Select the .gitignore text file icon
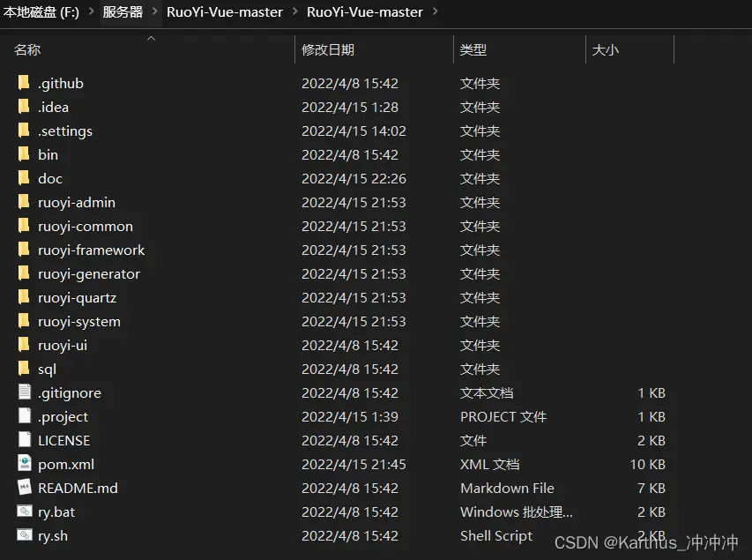Image resolution: width=752 pixels, height=560 pixels. [24, 392]
